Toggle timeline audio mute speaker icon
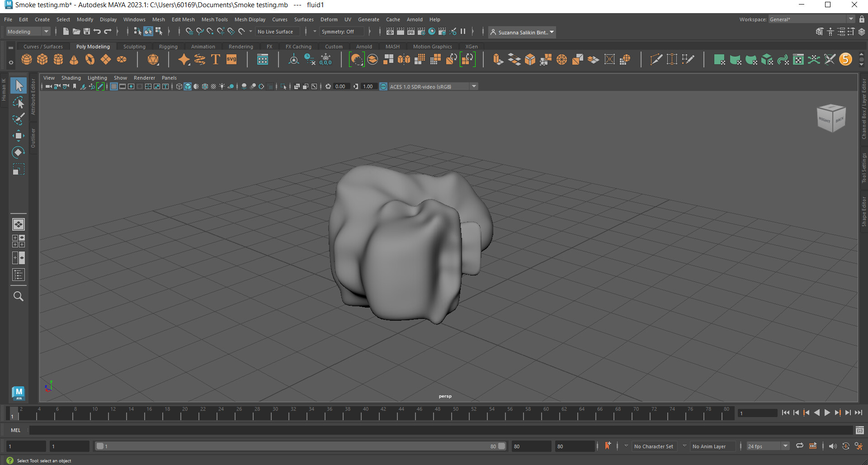Viewport: 868px width, 465px height. [x=832, y=446]
